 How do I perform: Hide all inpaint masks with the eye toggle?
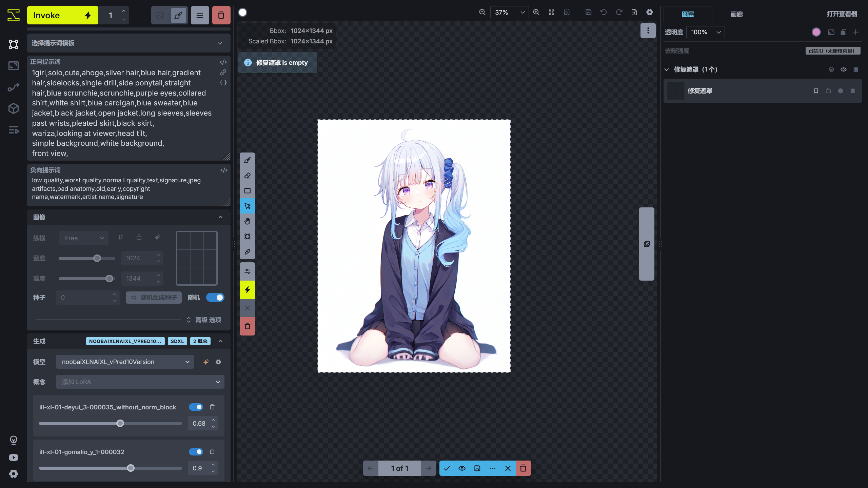pos(843,69)
